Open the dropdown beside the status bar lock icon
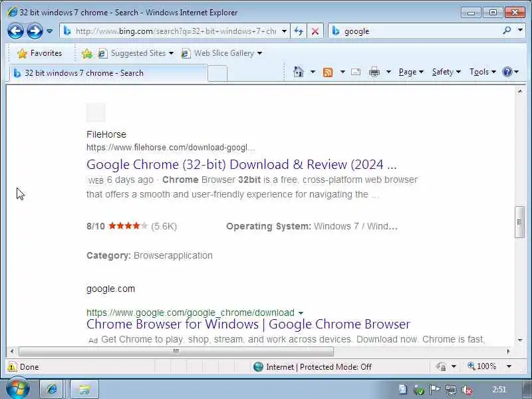 coord(454,367)
